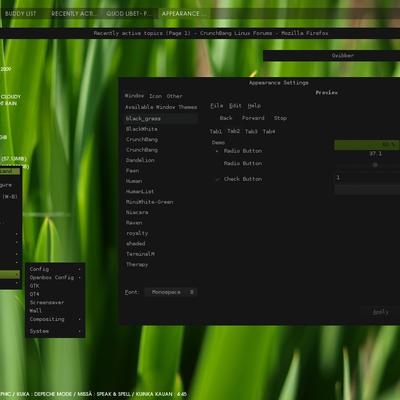Select the APPEARANCE taskbar entry

pyautogui.click(x=183, y=14)
